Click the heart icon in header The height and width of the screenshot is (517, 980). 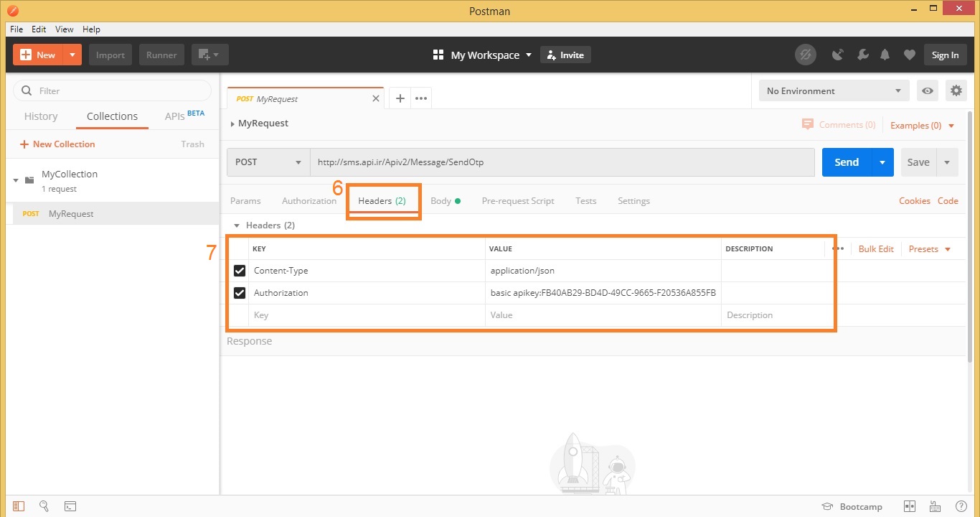point(909,55)
